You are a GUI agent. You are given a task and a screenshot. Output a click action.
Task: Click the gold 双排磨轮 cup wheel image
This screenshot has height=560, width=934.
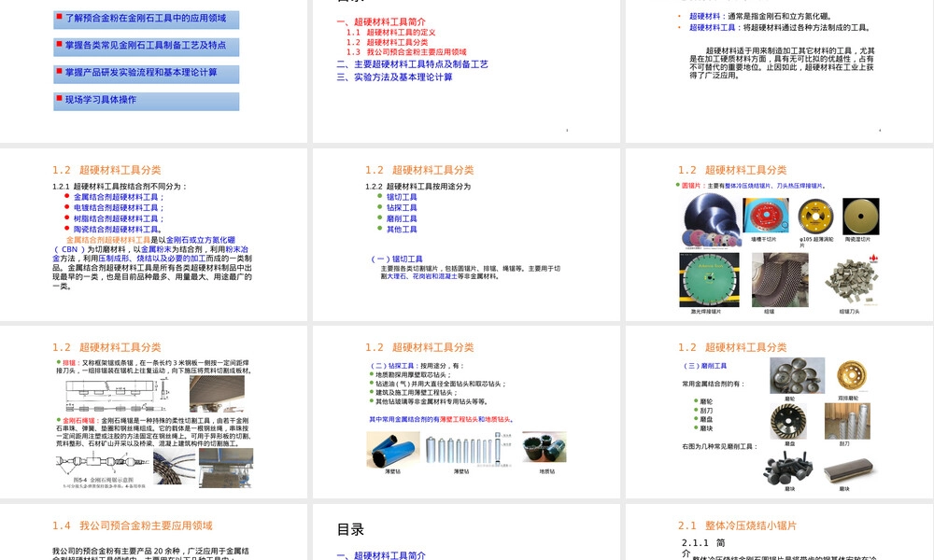point(851,376)
